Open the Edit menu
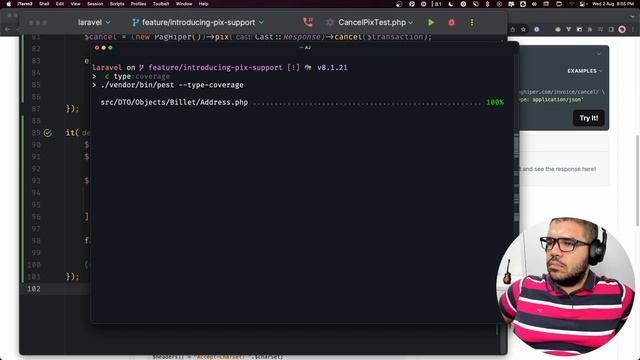Screen dimensions: 640x360 (60, 4)
